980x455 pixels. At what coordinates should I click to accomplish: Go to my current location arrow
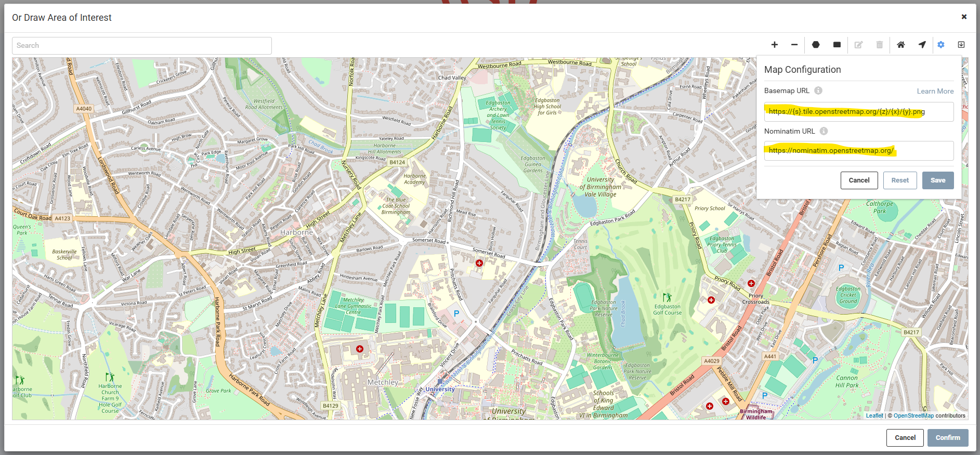922,45
